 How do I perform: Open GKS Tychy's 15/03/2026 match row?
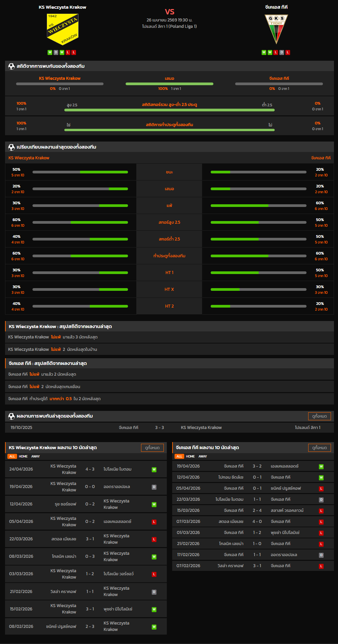pos(253,511)
